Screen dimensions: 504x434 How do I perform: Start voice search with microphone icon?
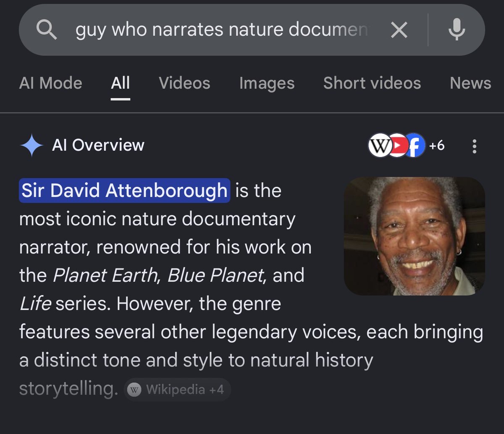(457, 30)
